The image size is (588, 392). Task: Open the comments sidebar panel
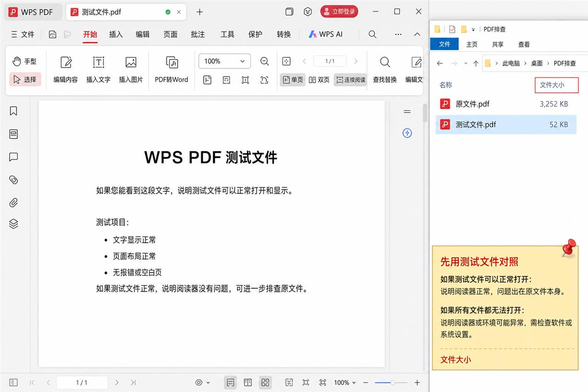click(x=13, y=157)
